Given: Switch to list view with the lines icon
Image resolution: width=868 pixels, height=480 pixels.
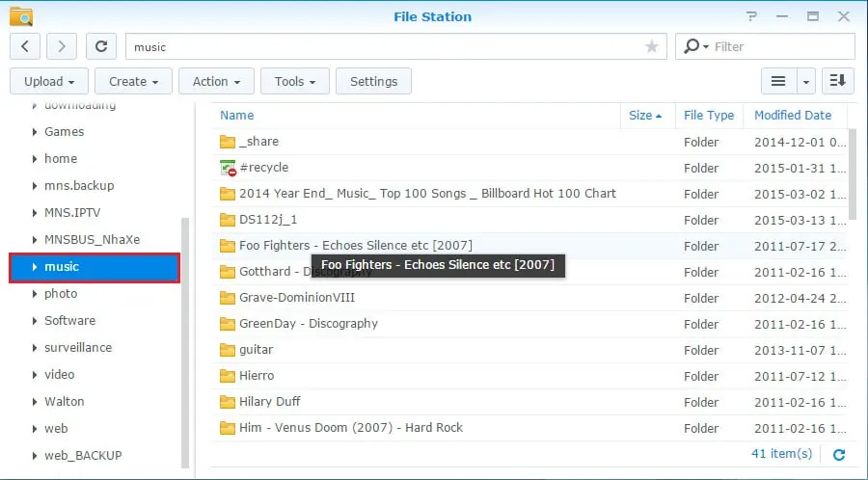Looking at the screenshot, I should tap(778, 81).
